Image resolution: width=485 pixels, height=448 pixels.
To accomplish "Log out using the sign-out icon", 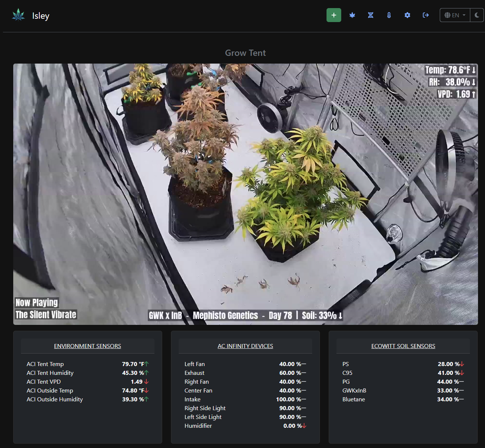I will coord(425,15).
